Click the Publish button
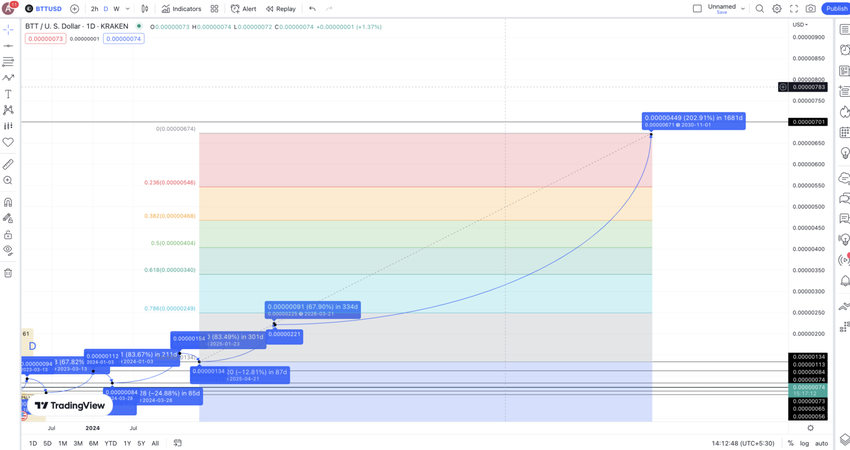 click(x=836, y=9)
